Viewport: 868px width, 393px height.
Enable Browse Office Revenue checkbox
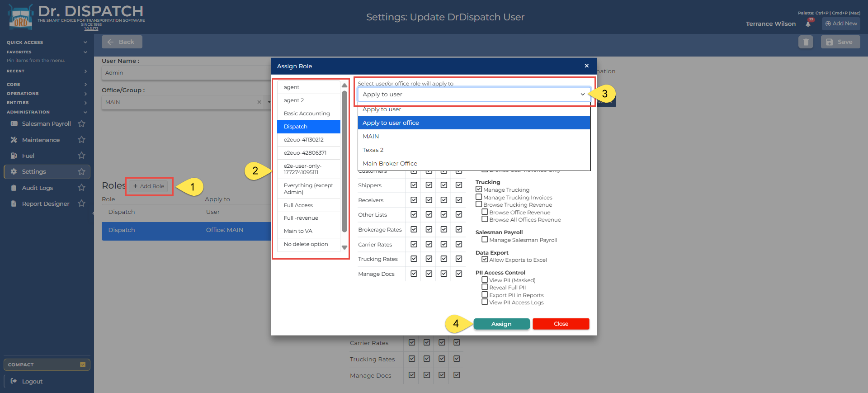click(x=485, y=212)
